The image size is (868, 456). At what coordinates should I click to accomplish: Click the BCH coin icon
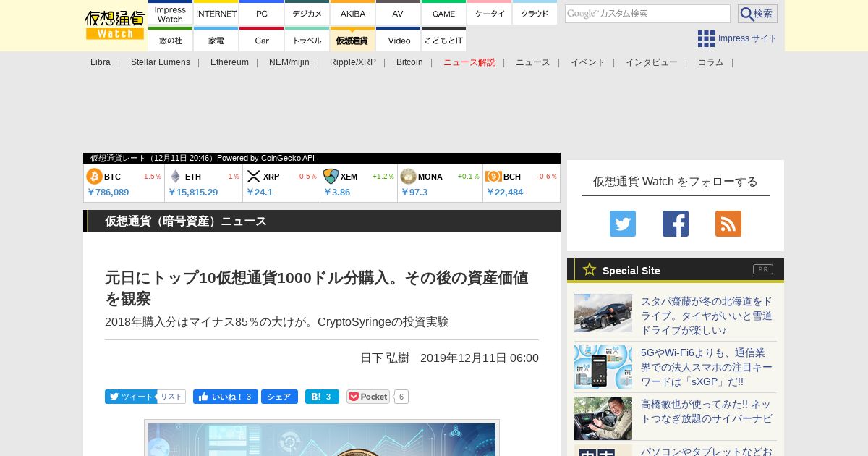(493, 177)
